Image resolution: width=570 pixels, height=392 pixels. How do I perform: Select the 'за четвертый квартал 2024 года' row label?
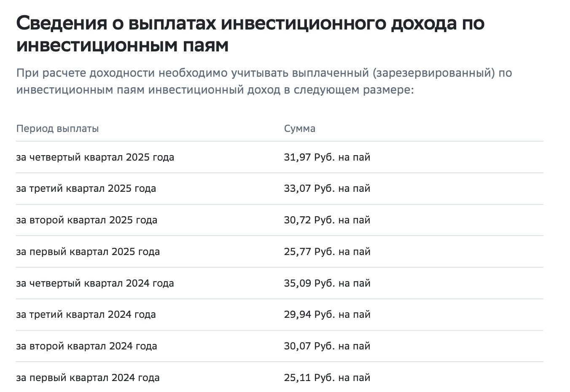coord(95,283)
